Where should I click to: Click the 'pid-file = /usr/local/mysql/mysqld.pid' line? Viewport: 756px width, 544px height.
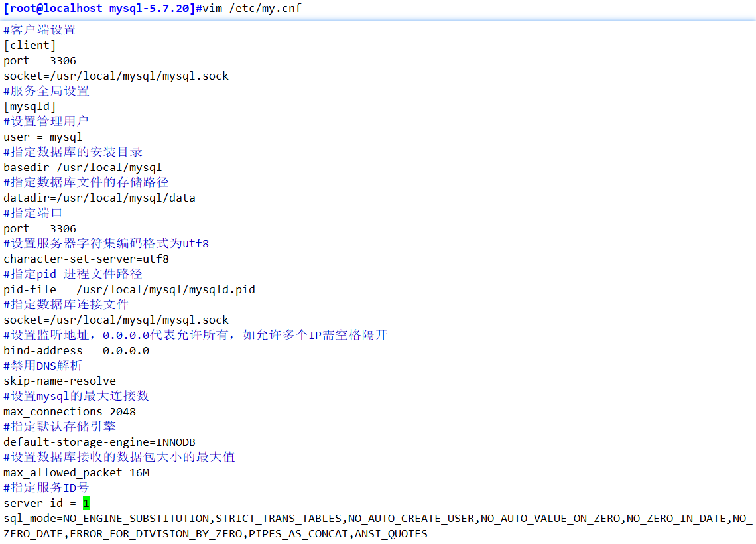point(129,289)
